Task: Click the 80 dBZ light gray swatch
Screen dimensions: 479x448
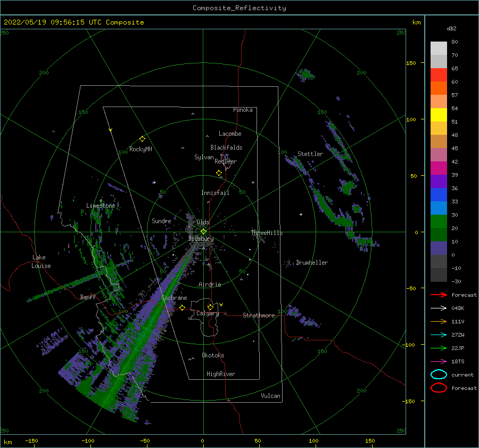Action: pos(439,48)
